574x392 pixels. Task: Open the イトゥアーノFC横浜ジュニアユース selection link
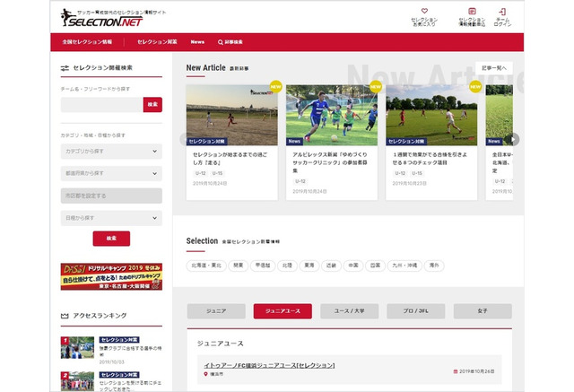[x=269, y=365]
